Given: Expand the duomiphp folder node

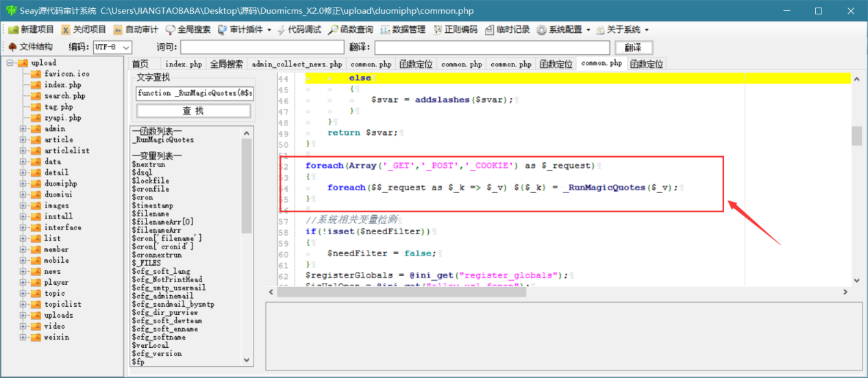Looking at the screenshot, I should point(23,183).
